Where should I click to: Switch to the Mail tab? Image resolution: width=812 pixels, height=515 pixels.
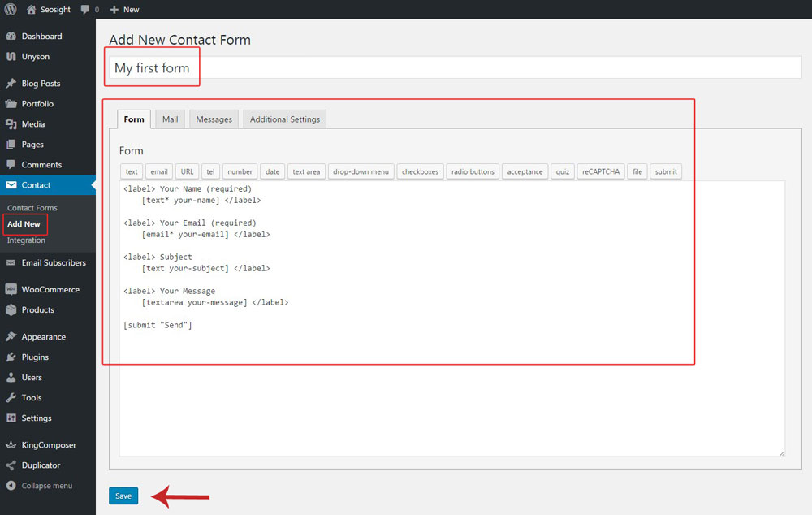pos(170,119)
